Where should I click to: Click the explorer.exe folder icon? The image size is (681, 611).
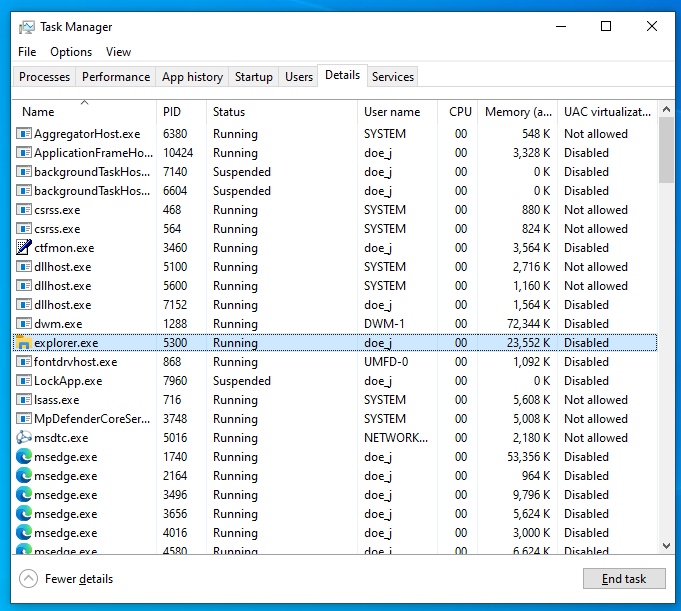click(23, 343)
